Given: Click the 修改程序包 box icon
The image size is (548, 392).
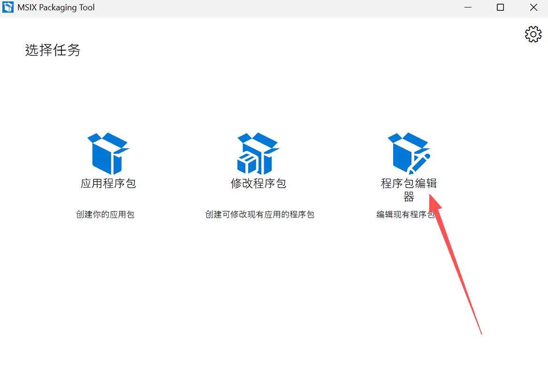Looking at the screenshot, I should pos(259,153).
